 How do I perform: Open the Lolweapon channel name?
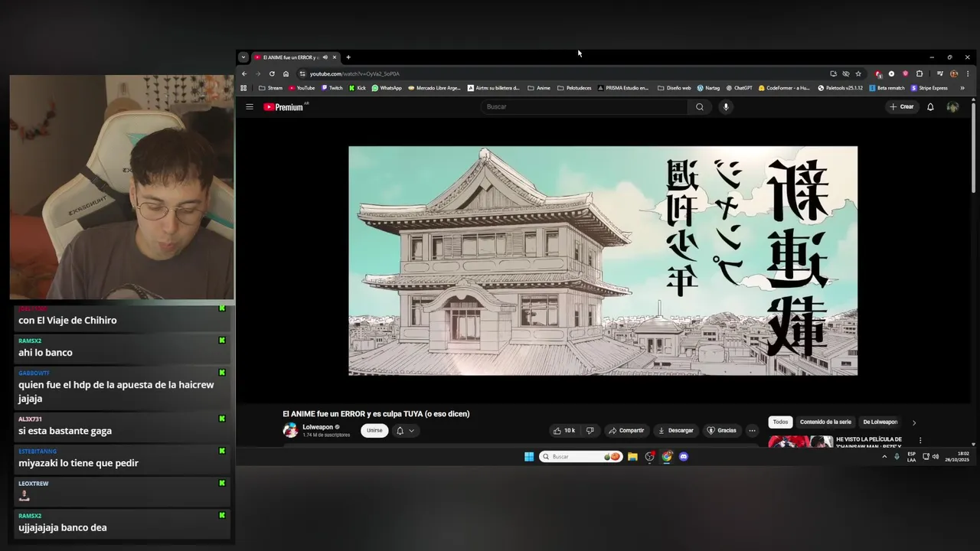tap(318, 427)
